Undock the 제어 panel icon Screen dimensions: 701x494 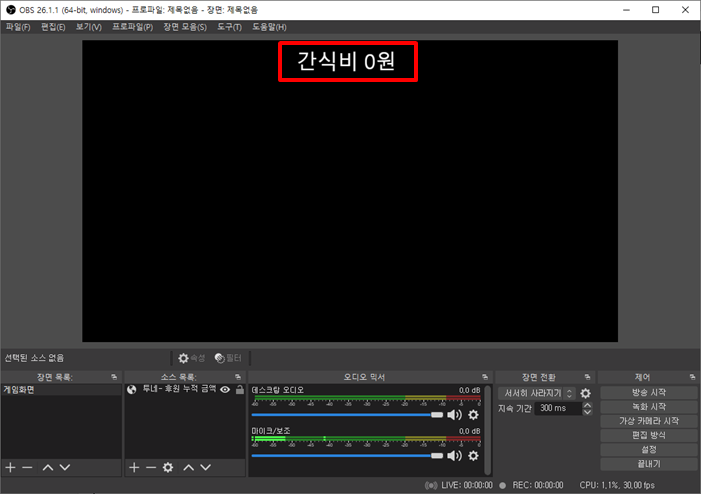tap(693, 377)
